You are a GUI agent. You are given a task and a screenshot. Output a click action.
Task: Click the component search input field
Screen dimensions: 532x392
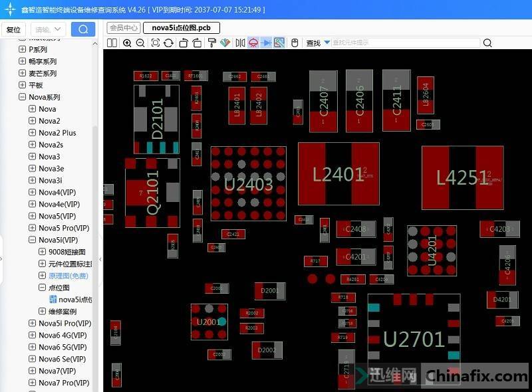tap(404, 43)
